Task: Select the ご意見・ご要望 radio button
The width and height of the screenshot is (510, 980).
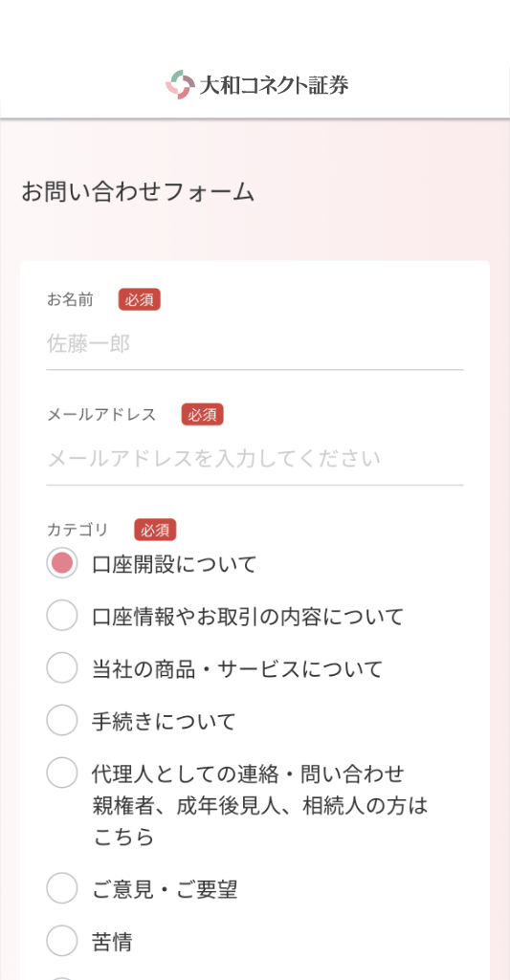Action: [x=62, y=888]
